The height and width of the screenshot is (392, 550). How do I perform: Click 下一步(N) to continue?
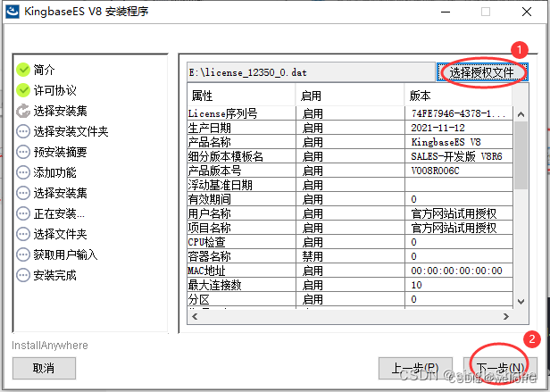(x=498, y=367)
